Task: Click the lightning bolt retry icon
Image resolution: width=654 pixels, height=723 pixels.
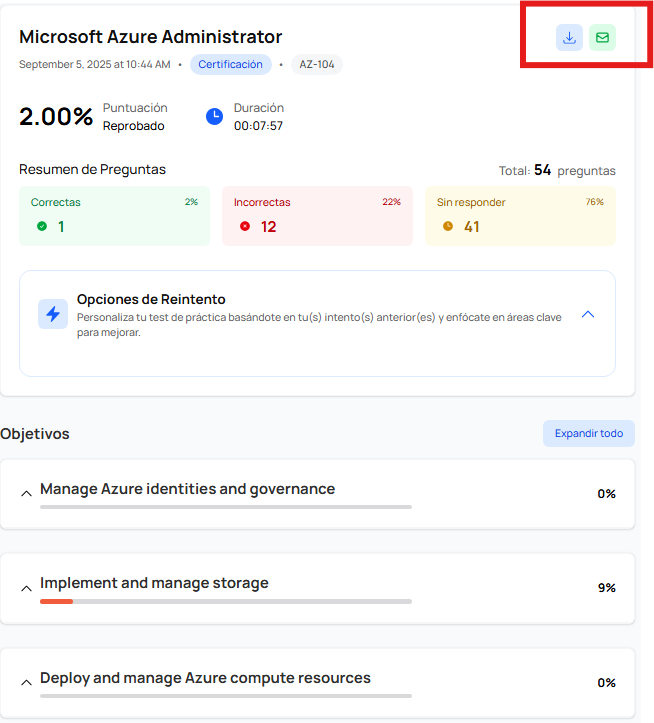Action: pos(53,313)
